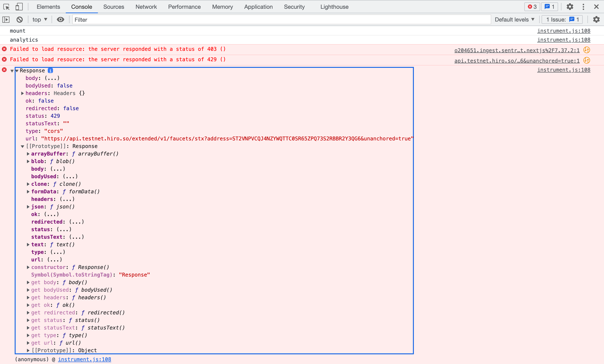Switch to the Lighthouse tab
604x364 pixels.
(334, 7)
